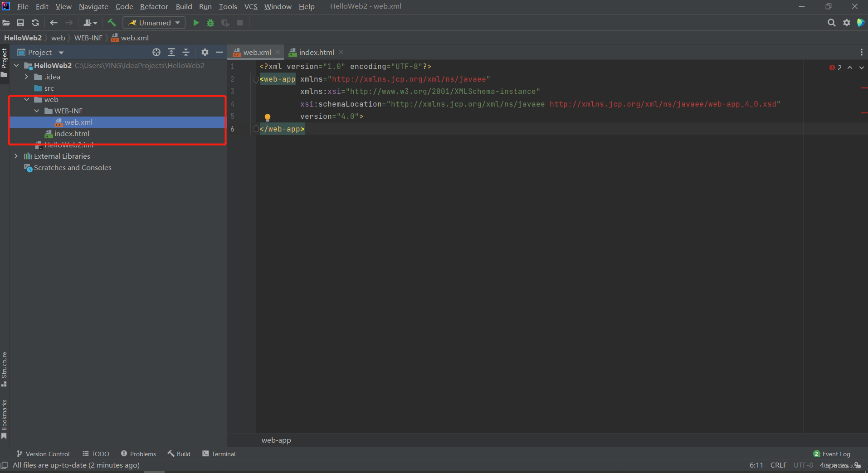Screen dimensions: 868x473
Task: Click the Synchronize refresh icon
Action: [35, 23]
